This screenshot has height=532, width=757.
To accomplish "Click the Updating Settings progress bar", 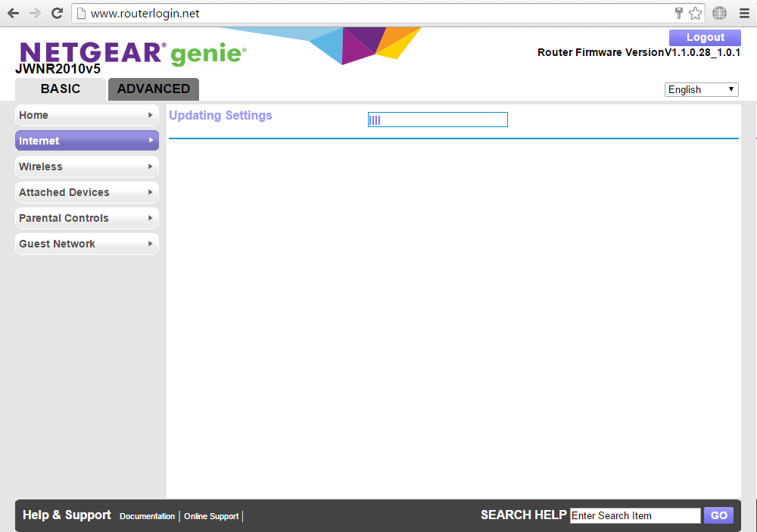I will tap(438, 120).
